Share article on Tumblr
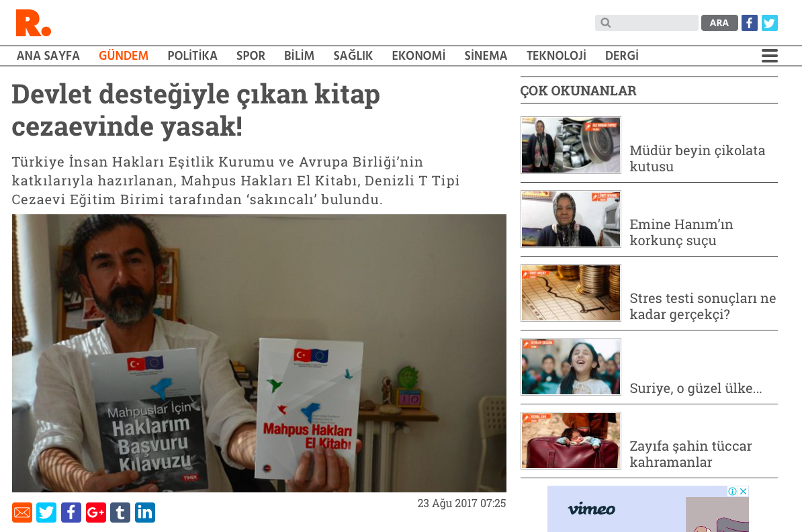The width and height of the screenshot is (802, 532). tap(120, 512)
